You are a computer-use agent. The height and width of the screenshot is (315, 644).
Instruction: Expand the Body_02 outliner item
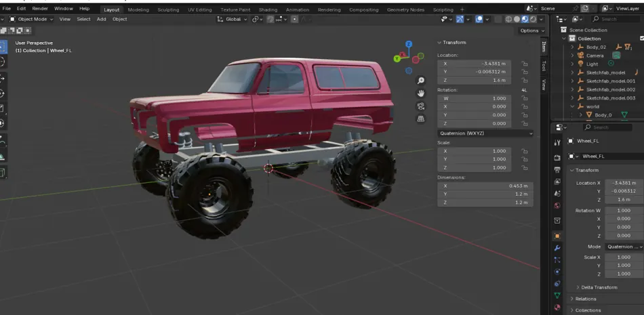(x=572, y=47)
